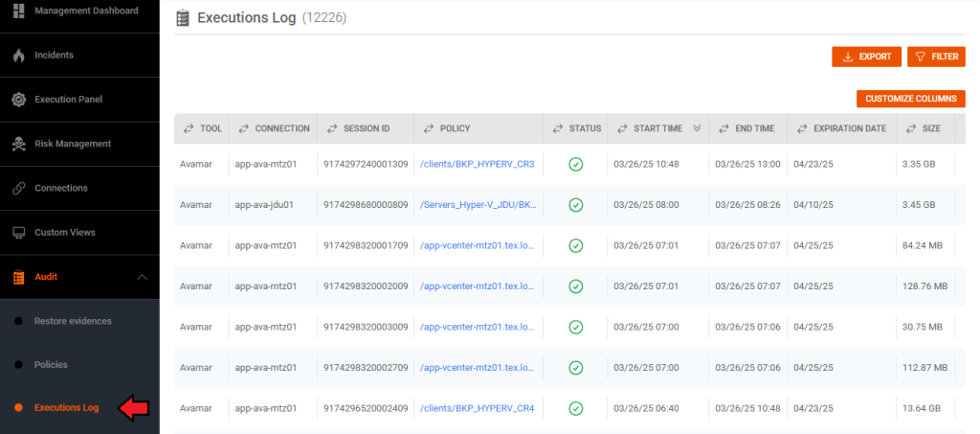Toggle the START TIME sort chevron
The width and height of the screenshot is (980, 434).
point(697,128)
